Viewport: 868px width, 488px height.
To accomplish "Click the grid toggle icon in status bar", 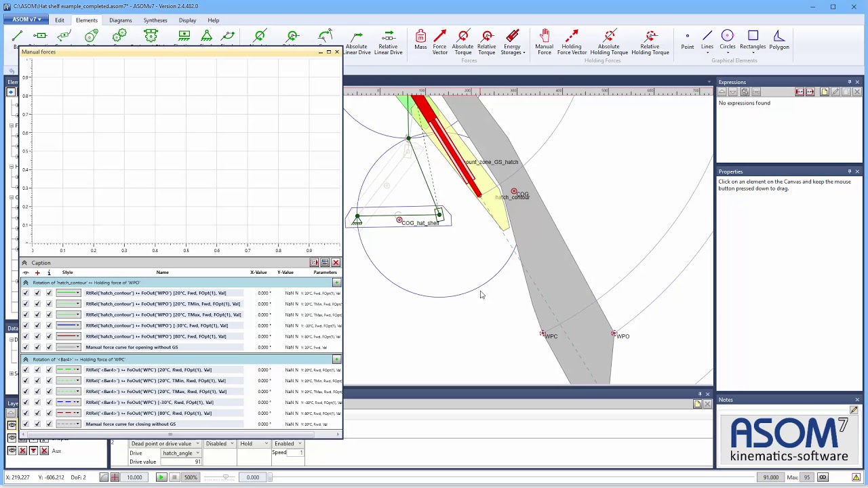I will click(x=115, y=477).
